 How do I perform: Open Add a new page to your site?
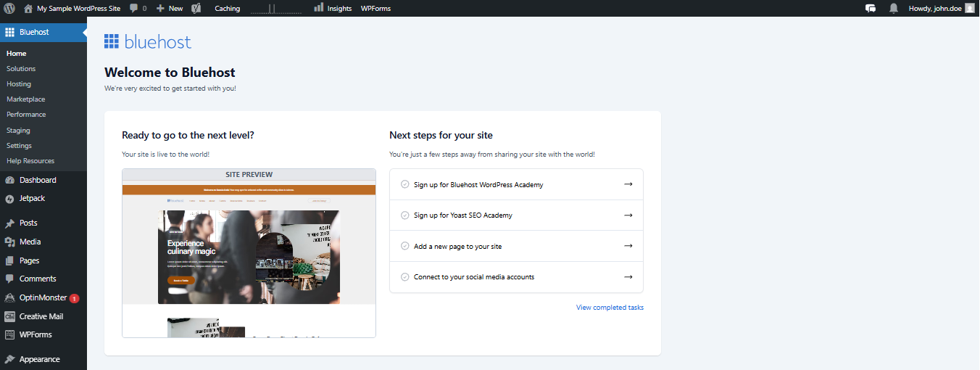516,246
